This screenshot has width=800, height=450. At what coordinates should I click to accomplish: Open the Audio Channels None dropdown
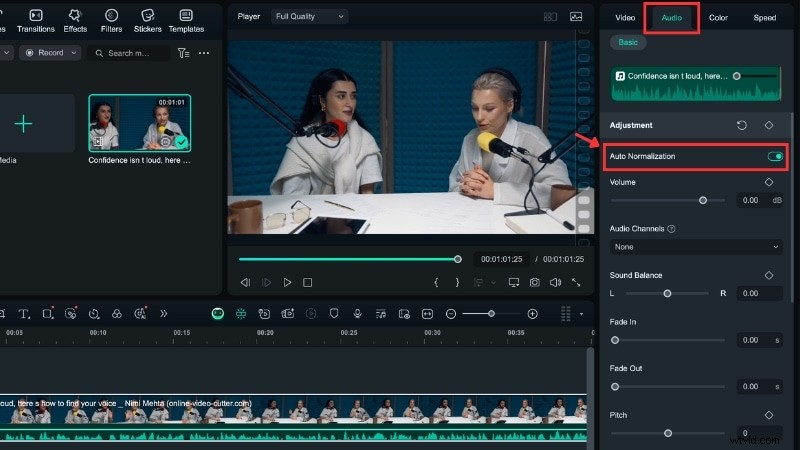[696, 247]
